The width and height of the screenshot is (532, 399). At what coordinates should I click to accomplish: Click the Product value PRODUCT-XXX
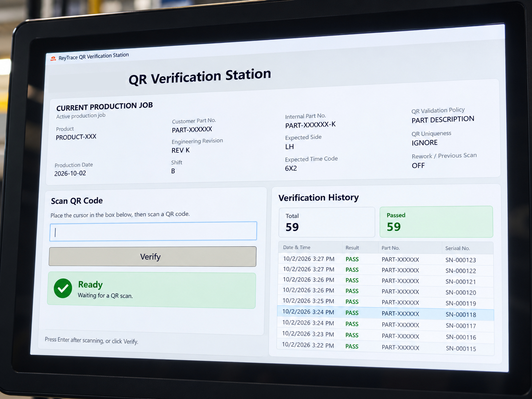[76, 137]
